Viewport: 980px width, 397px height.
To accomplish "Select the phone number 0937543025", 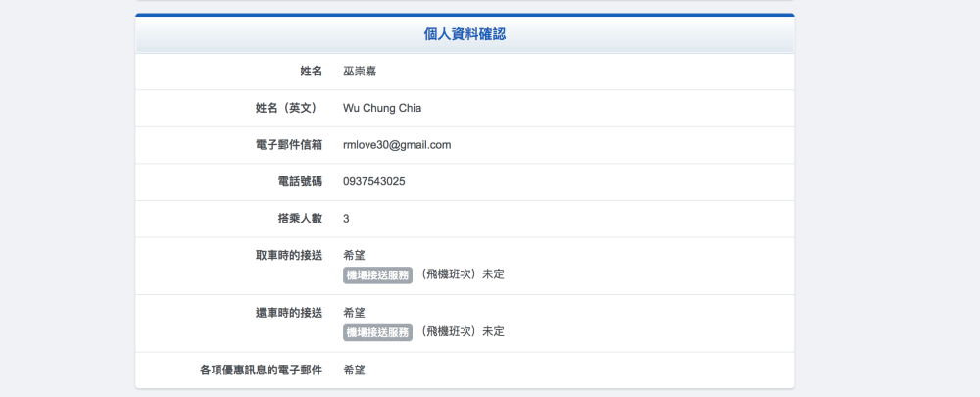I will (x=373, y=182).
